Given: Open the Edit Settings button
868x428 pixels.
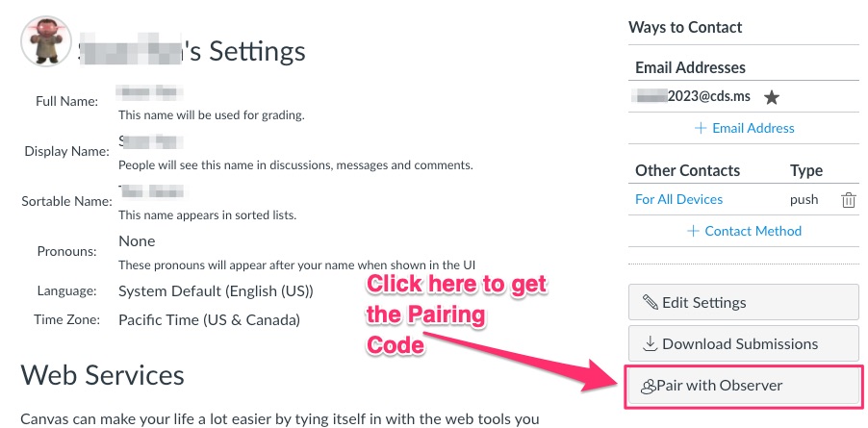Looking at the screenshot, I should 744,302.
